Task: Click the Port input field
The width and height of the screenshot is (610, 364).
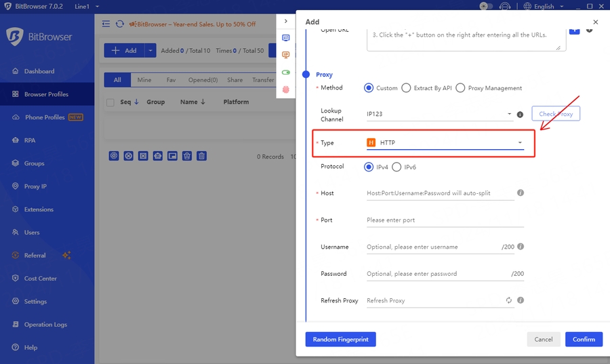Action: tap(445, 220)
